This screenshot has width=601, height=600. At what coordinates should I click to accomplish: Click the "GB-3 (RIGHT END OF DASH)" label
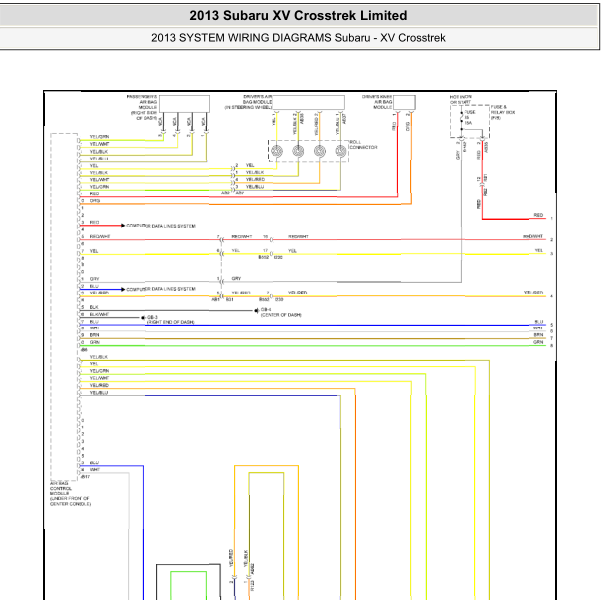[x=171, y=320]
